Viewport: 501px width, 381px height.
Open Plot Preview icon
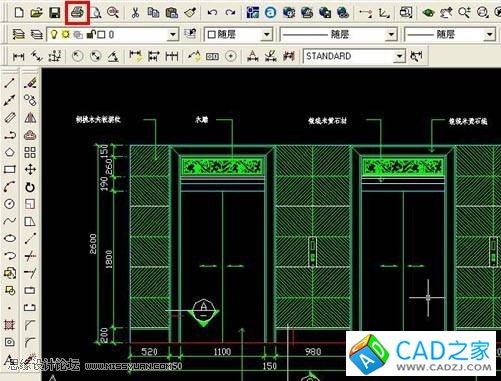click(96, 13)
